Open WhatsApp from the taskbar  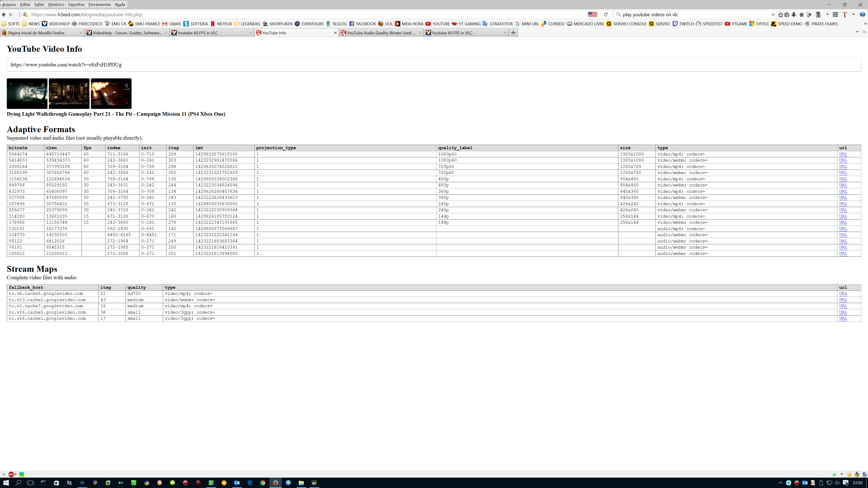tap(211, 483)
